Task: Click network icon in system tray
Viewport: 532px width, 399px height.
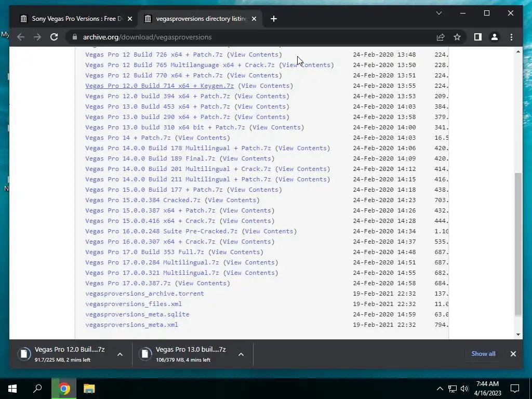Action: click(453, 389)
